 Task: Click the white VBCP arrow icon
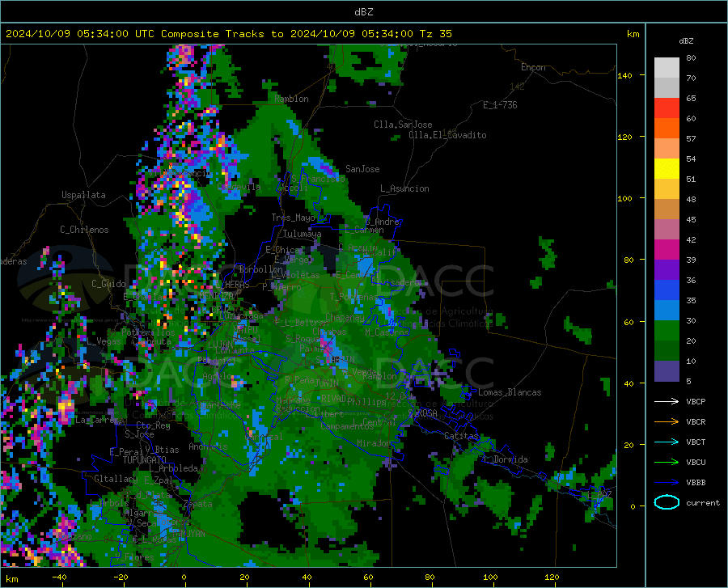click(x=667, y=401)
